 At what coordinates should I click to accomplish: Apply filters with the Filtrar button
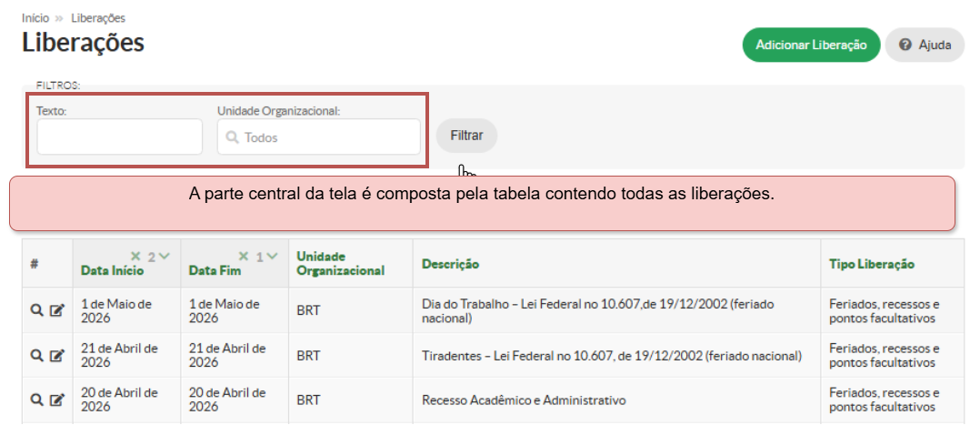[x=466, y=136]
